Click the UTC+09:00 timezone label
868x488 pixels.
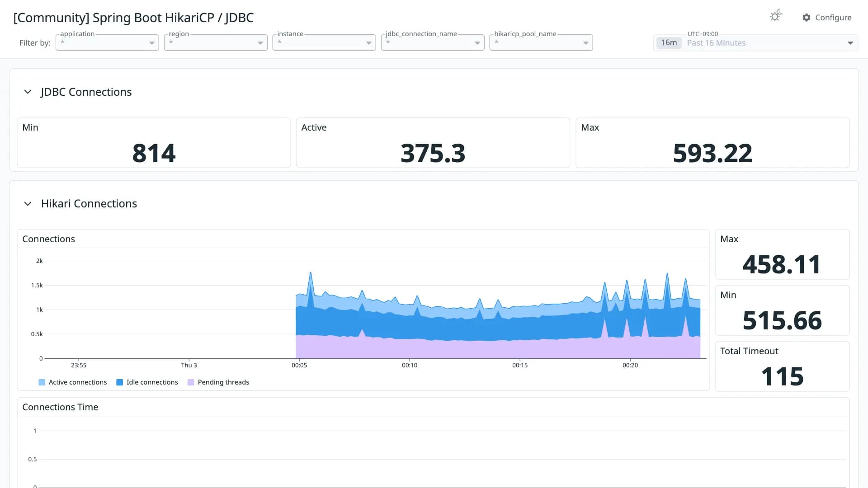tap(703, 34)
